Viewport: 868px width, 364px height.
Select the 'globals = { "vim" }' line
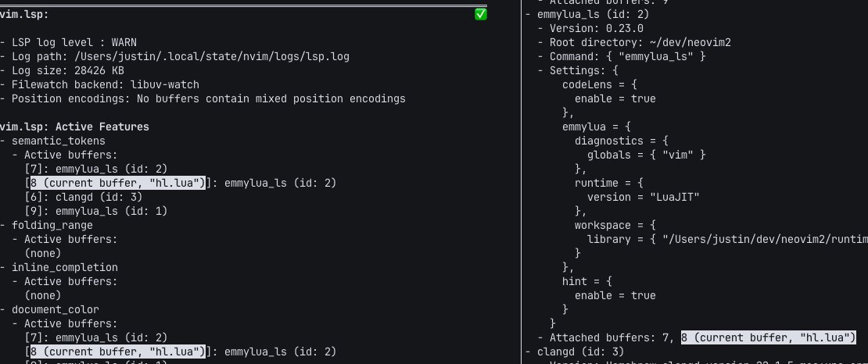point(647,155)
